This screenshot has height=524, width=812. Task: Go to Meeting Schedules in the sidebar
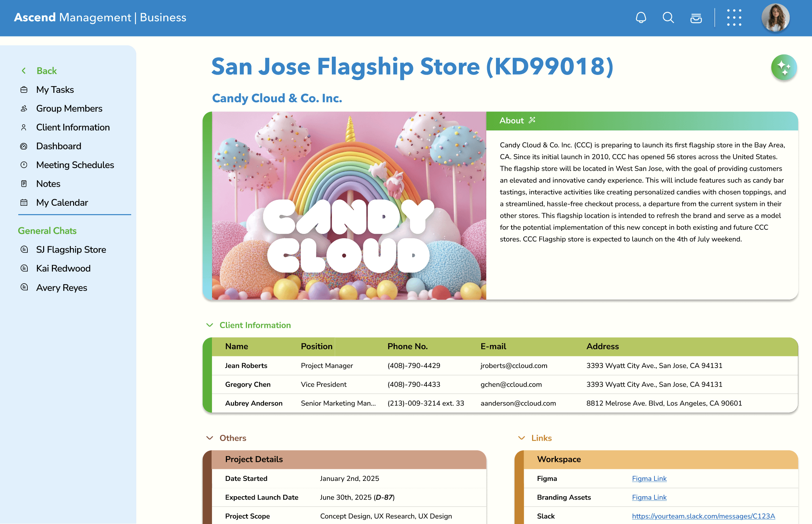pos(75,165)
